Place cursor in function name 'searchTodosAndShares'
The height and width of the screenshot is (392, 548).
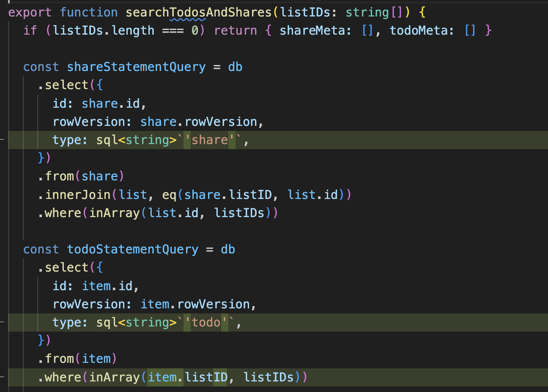[x=199, y=12]
